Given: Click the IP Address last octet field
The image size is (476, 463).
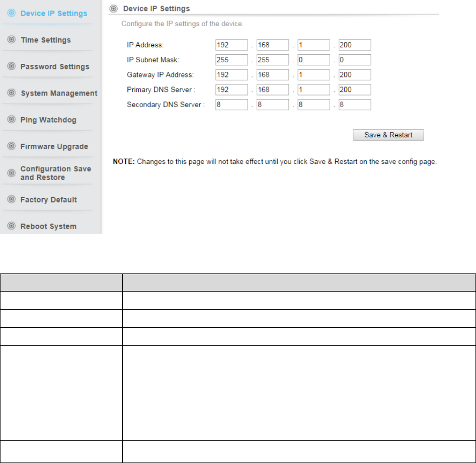Looking at the screenshot, I should point(355,45).
